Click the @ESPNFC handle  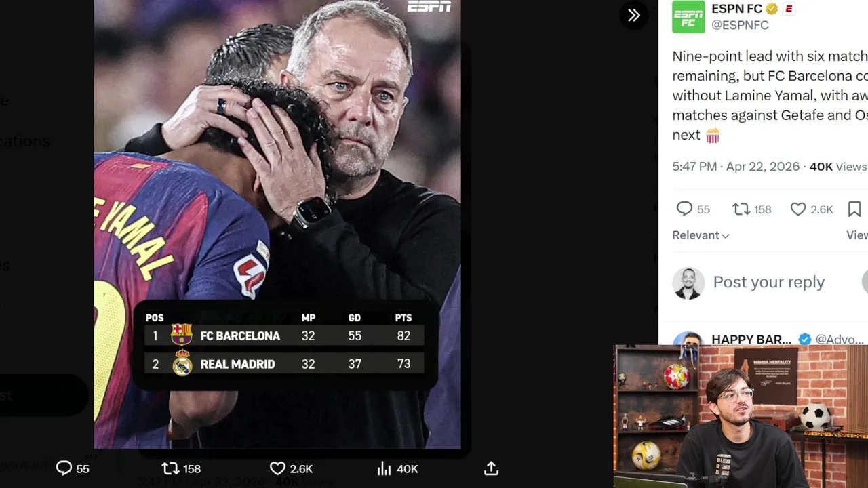click(740, 25)
